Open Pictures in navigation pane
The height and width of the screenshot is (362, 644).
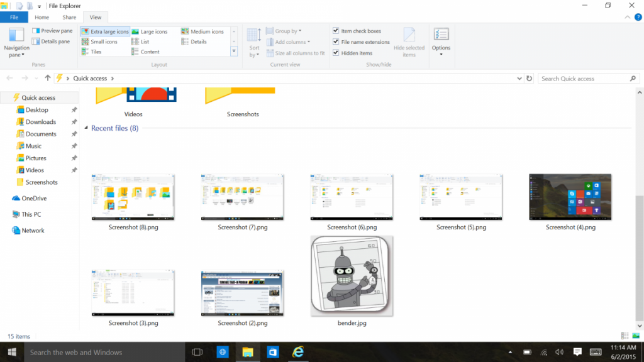(35, 158)
